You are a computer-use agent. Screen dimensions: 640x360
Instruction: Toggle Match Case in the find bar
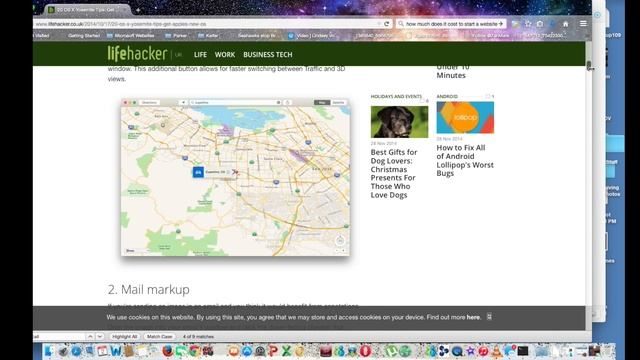(159, 337)
